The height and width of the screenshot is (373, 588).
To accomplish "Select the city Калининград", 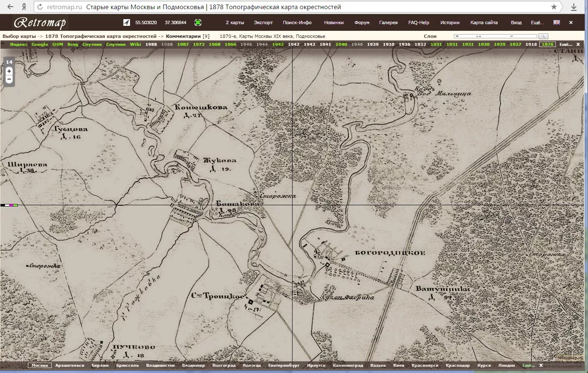I will 348,366.
